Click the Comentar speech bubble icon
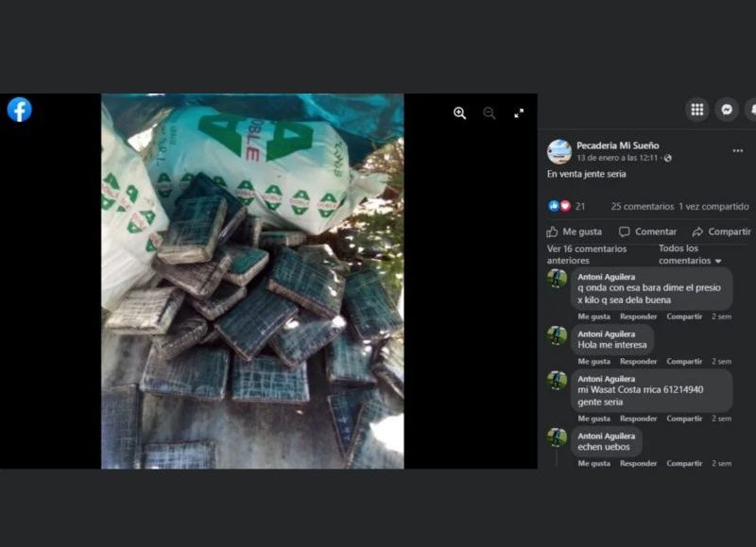 (626, 231)
